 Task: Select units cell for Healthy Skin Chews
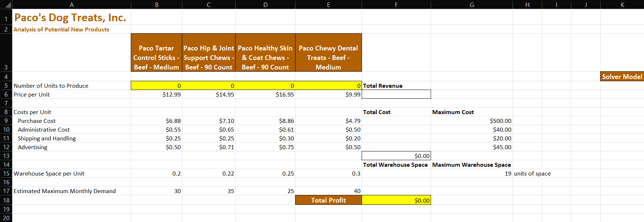pyautogui.click(x=265, y=86)
